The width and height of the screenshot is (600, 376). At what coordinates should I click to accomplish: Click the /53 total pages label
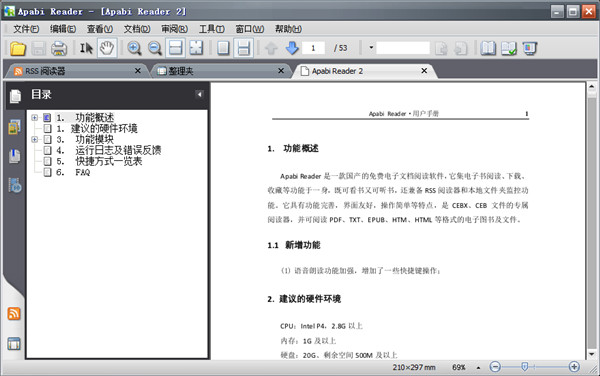tap(341, 48)
